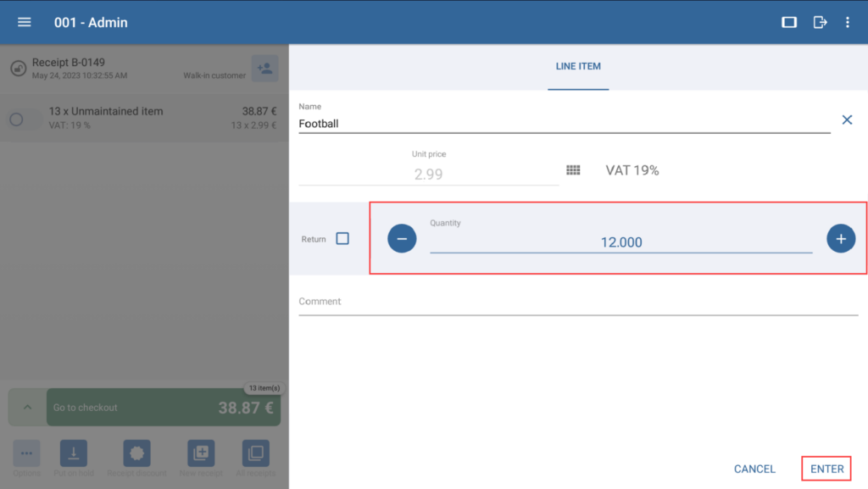
Task: Click the Quantity input field
Action: click(x=620, y=242)
